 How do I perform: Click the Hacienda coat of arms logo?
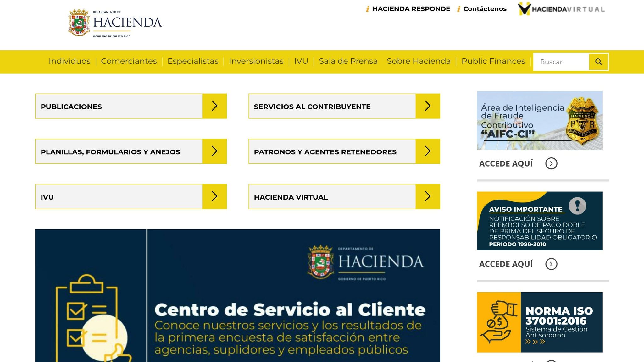[79, 22]
